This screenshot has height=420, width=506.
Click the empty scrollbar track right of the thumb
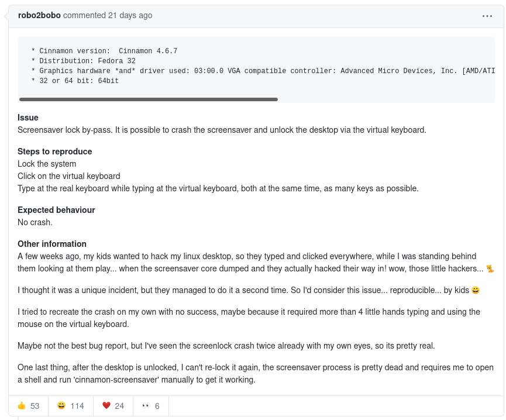386,99
